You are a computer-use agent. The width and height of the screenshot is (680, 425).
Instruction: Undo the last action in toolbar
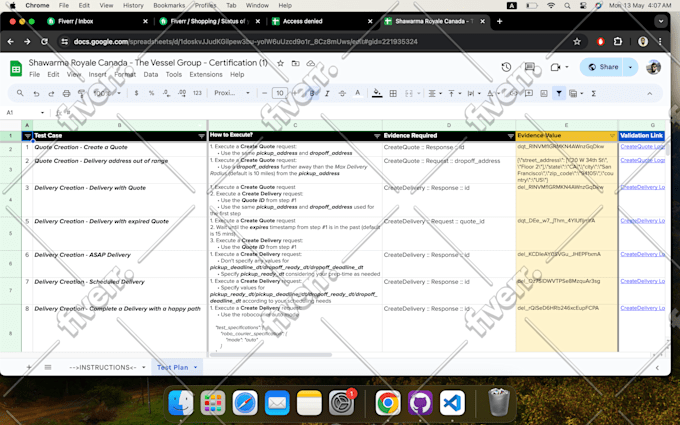[x=36, y=93]
